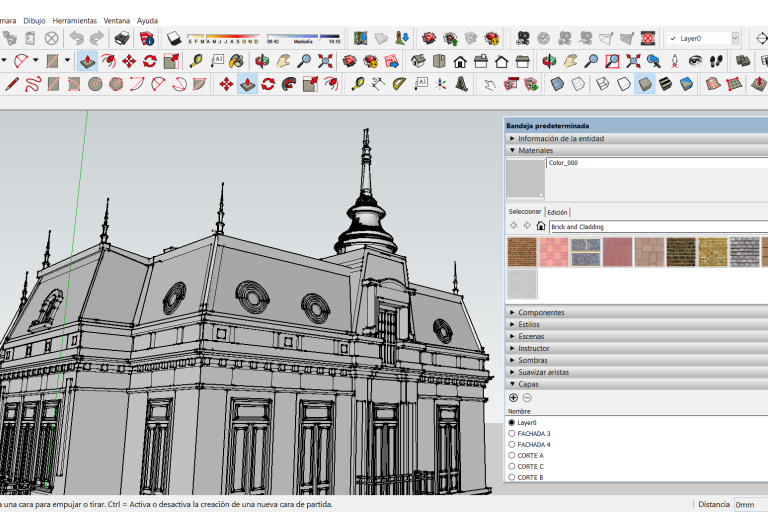Click Send to LayOut icon

click(392, 61)
